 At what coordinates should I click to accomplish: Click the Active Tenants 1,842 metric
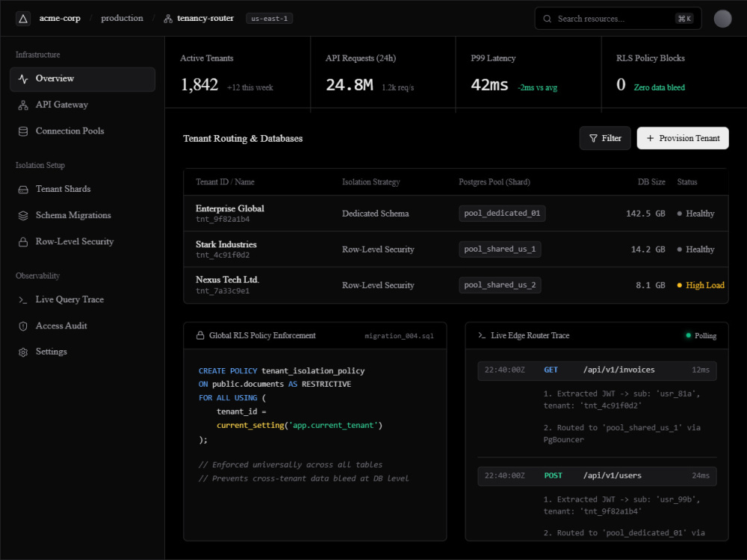pos(199,85)
